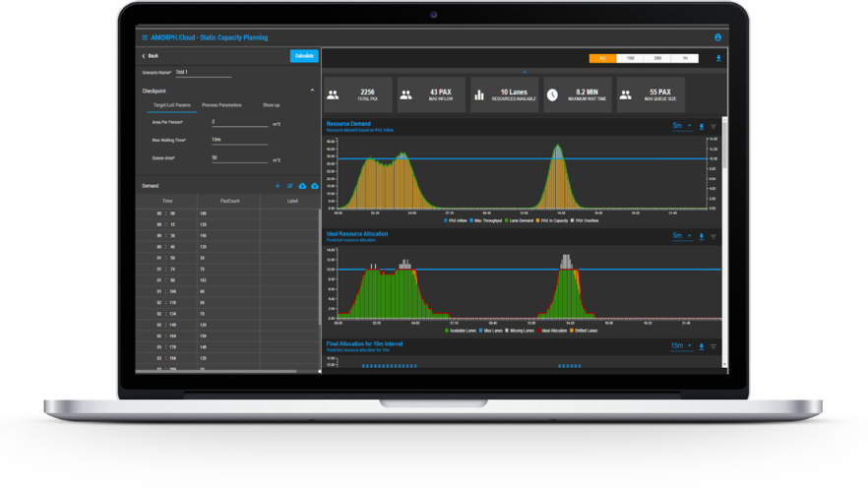Image resolution: width=868 pixels, height=492 pixels.
Task: Click the clear-rows eraser icon in Demand
Action: pyautogui.click(x=289, y=186)
